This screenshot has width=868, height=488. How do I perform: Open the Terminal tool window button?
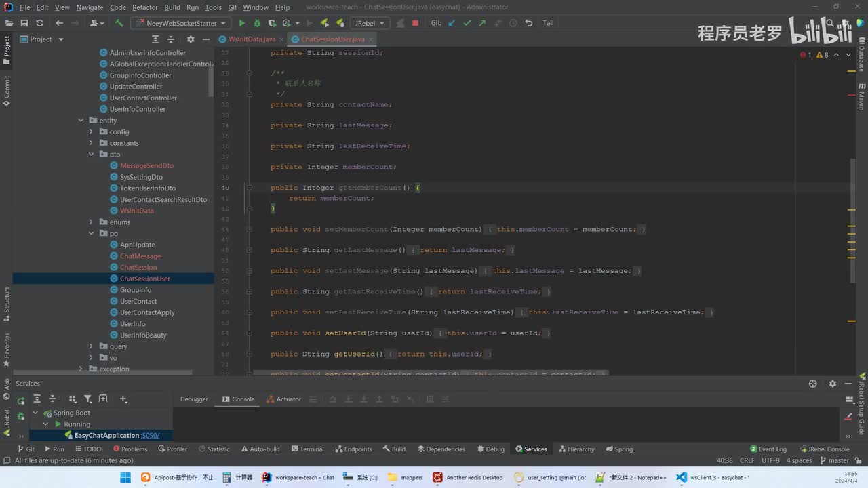[x=307, y=449]
